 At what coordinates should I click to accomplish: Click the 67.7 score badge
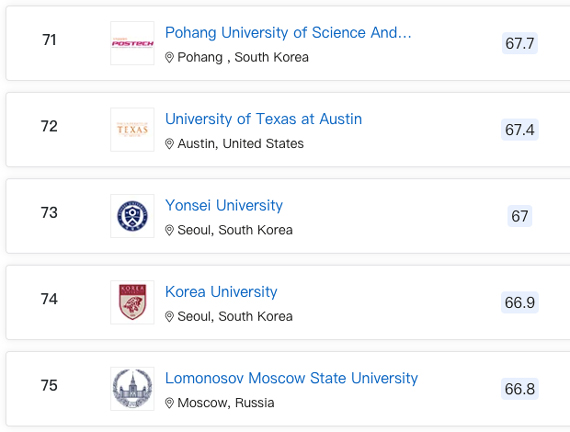(x=520, y=43)
